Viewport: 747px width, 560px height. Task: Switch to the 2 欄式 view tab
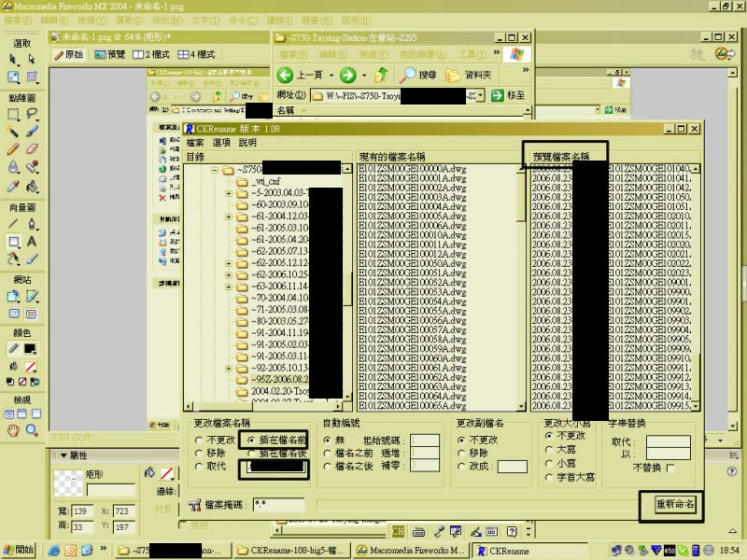(x=150, y=55)
